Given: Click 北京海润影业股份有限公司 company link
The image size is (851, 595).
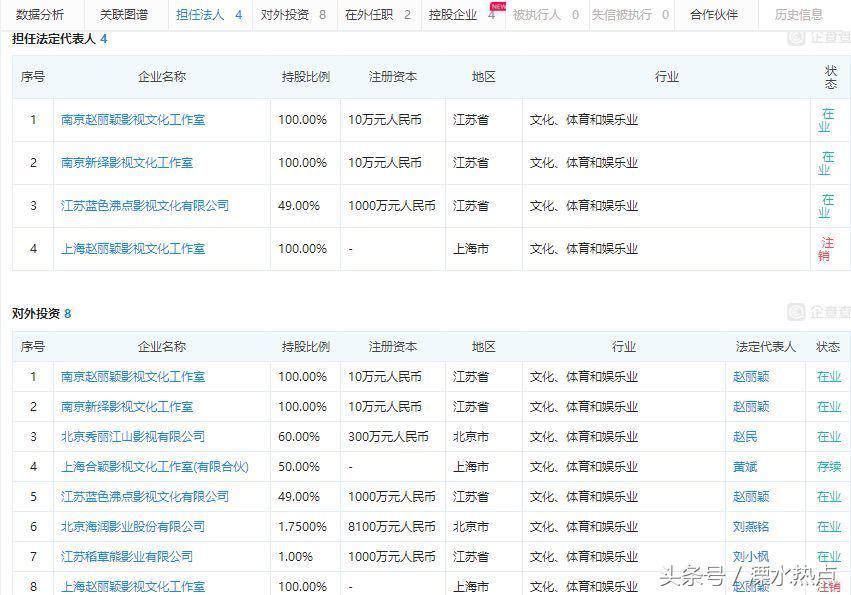Looking at the screenshot, I should tap(132, 526).
